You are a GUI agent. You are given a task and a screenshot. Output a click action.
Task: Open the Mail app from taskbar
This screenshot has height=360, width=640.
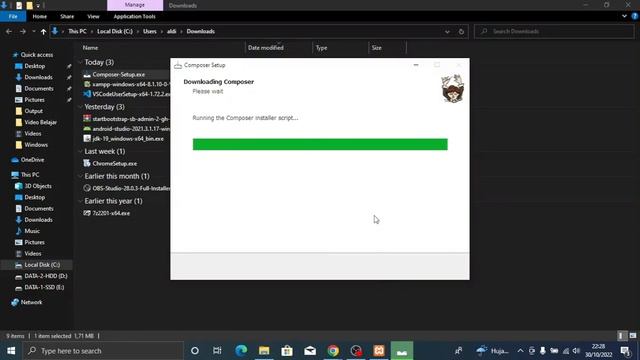[x=310, y=351]
